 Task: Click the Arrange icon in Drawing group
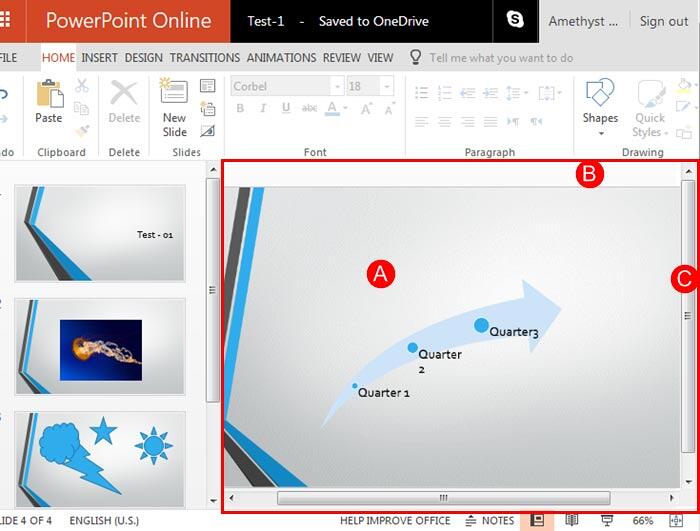click(684, 133)
